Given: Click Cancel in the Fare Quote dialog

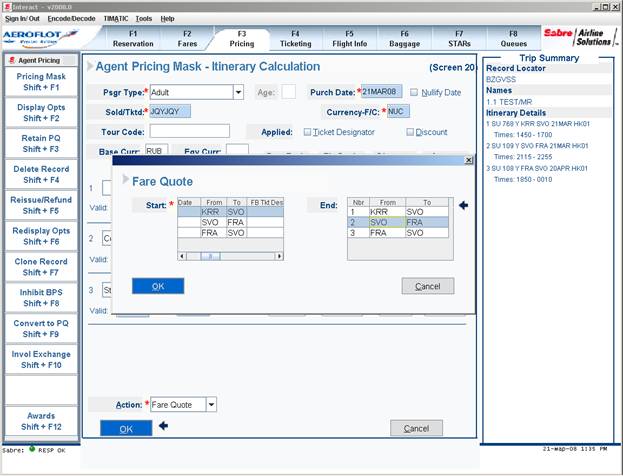Looking at the screenshot, I should (428, 286).
